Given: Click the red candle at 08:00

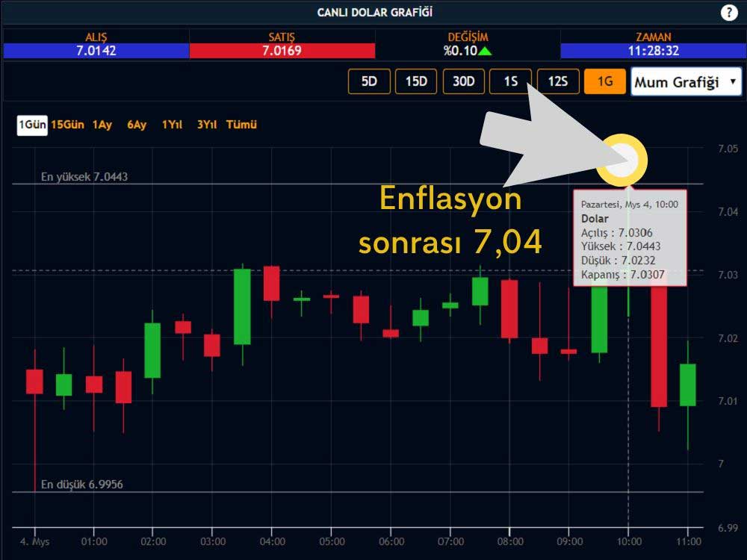Looking at the screenshot, I should [509, 309].
